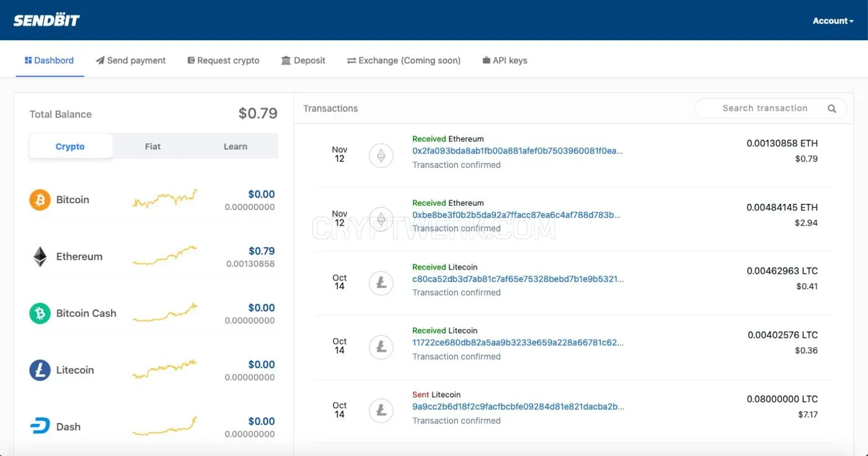The width and height of the screenshot is (868, 456).
Task: Click the $0.36 transaction value
Action: (x=806, y=350)
